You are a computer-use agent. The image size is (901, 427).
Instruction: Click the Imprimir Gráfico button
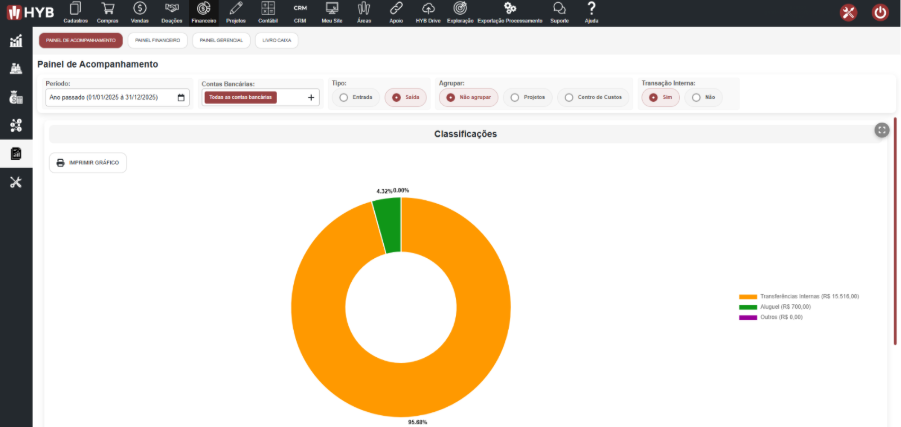click(88, 162)
